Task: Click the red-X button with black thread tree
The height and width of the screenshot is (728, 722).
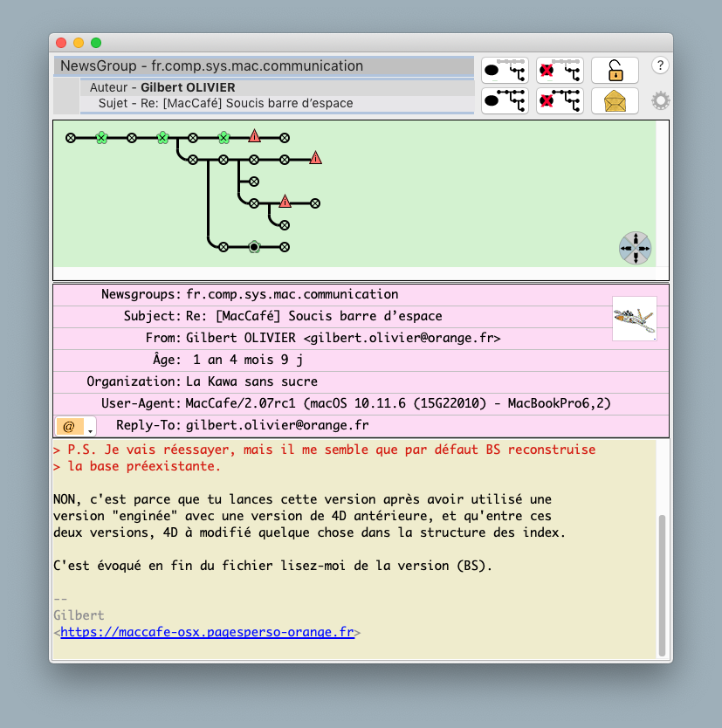Action: coord(560,101)
